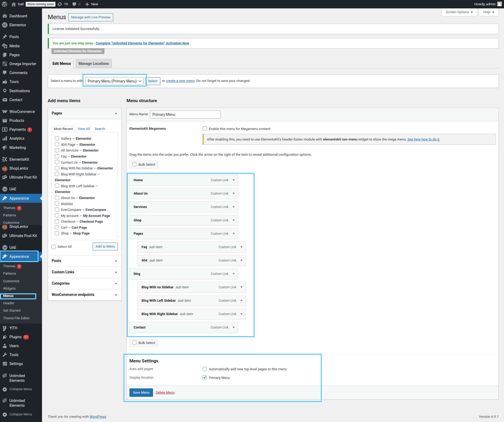Click the Media library sidebar icon
The height and width of the screenshot is (422, 504).
[x=5, y=46]
